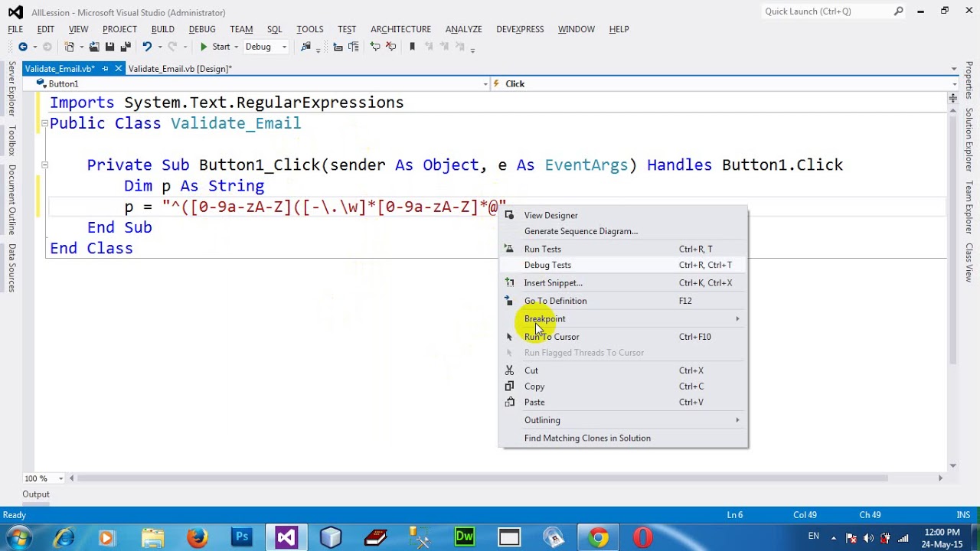Open the DEVEXPRESS menu
The width and height of the screenshot is (980, 551).
(x=520, y=29)
